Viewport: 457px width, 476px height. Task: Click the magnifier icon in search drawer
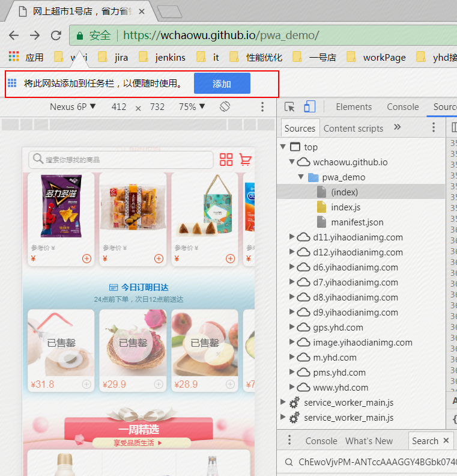(289, 462)
